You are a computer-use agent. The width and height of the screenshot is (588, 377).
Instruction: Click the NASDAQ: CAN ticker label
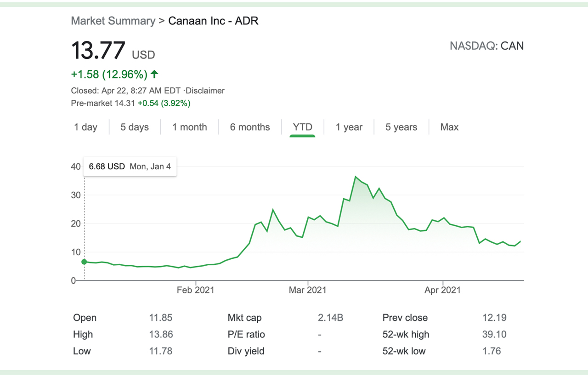click(x=487, y=46)
